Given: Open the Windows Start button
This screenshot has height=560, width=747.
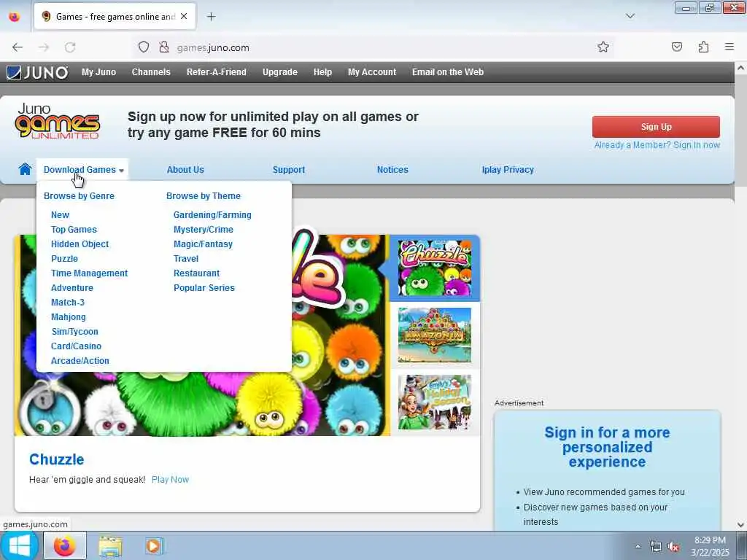Looking at the screenshot, I should (x=19, y=545).
